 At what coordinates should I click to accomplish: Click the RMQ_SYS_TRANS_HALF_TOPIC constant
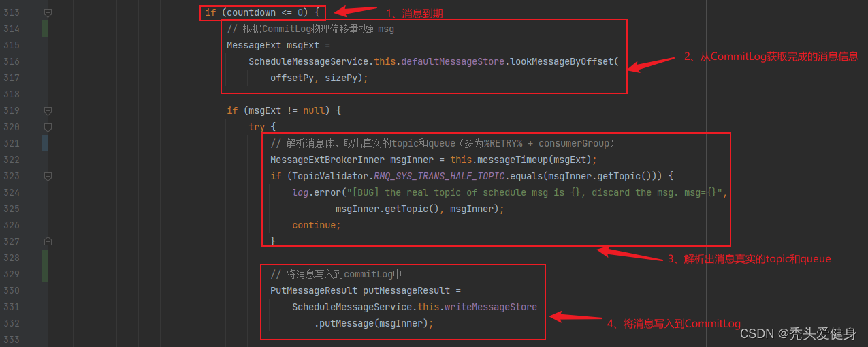(439, 176)
